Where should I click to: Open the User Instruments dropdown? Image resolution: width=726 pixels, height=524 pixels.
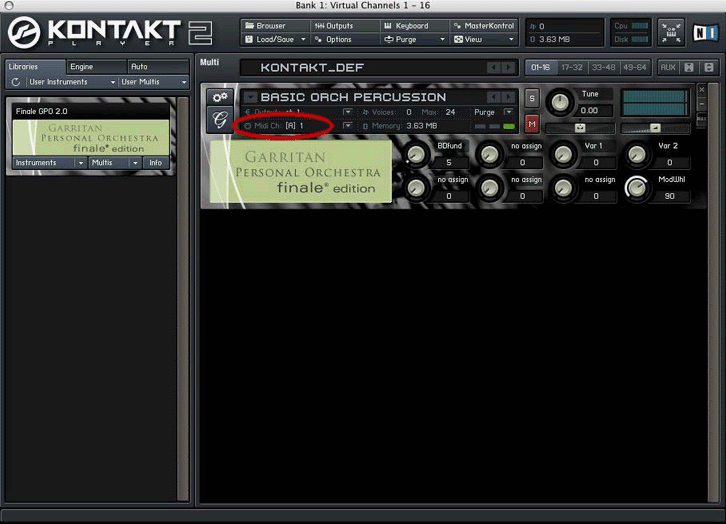(71, 82)
